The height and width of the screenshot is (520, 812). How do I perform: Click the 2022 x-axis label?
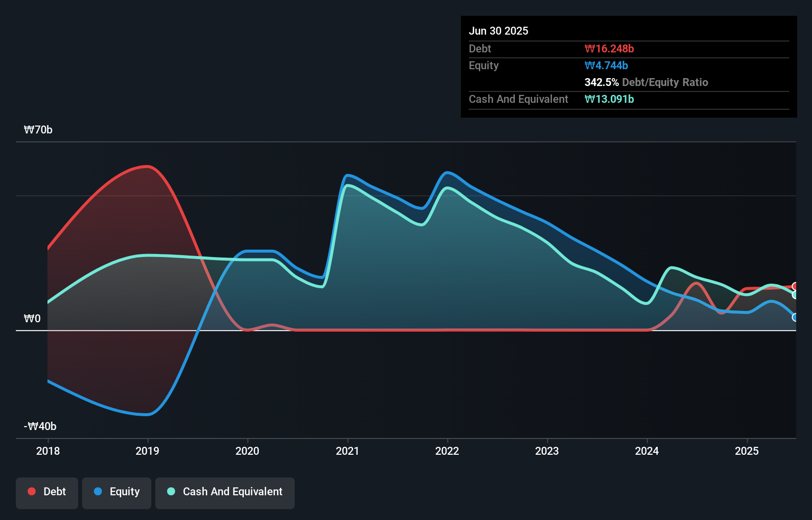[x=447, y=451]
